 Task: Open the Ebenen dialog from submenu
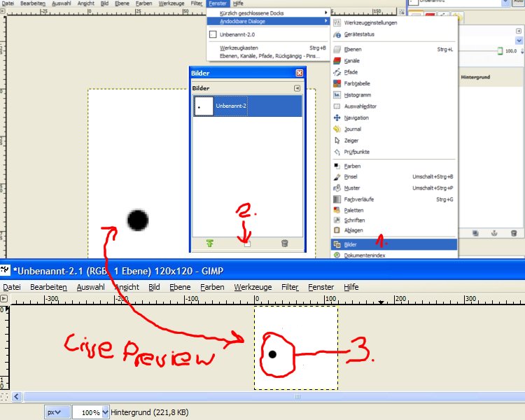pos(394,49)
